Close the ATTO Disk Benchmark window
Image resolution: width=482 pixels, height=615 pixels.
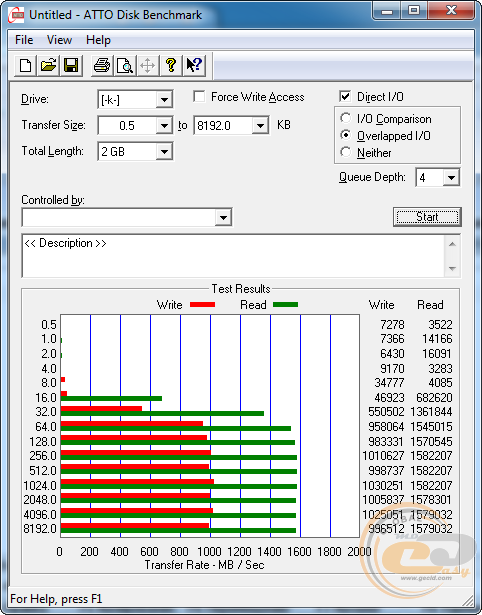[x=452, y=11]
